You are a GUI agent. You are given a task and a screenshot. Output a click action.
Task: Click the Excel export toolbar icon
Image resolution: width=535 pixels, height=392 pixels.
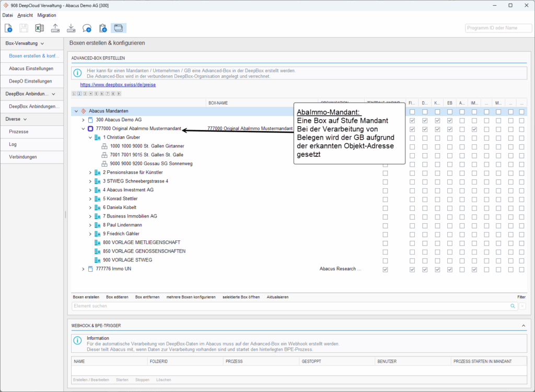point(39,28)
